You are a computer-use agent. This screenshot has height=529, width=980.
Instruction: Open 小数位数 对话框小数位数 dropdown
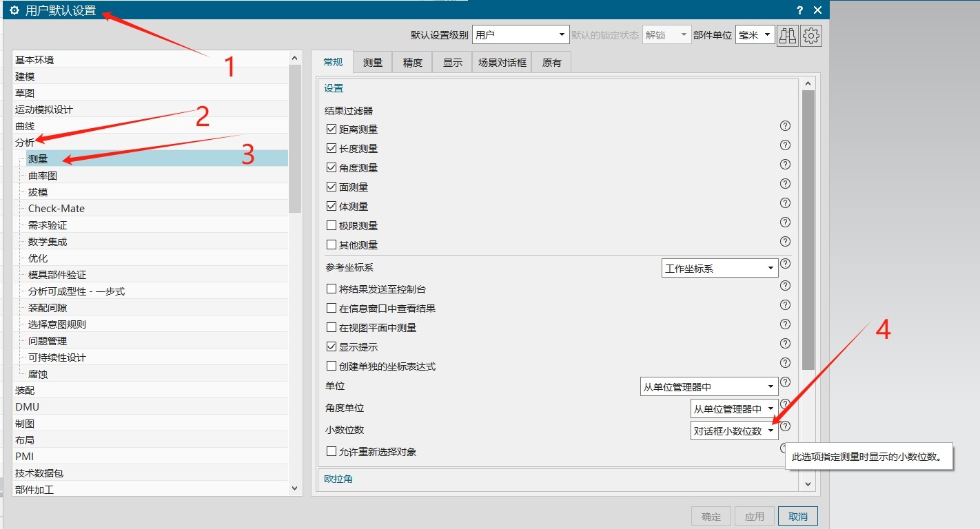click(734, 431)
